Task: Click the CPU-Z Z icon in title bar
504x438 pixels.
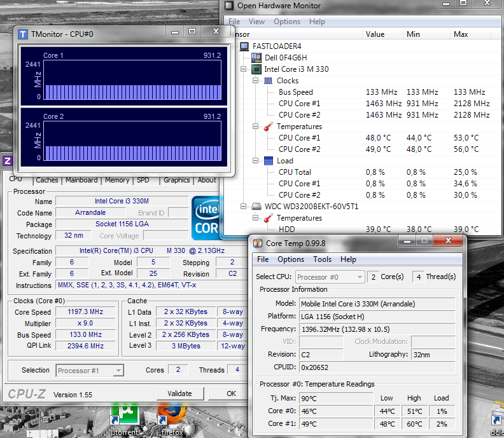Action: point(7,161)
